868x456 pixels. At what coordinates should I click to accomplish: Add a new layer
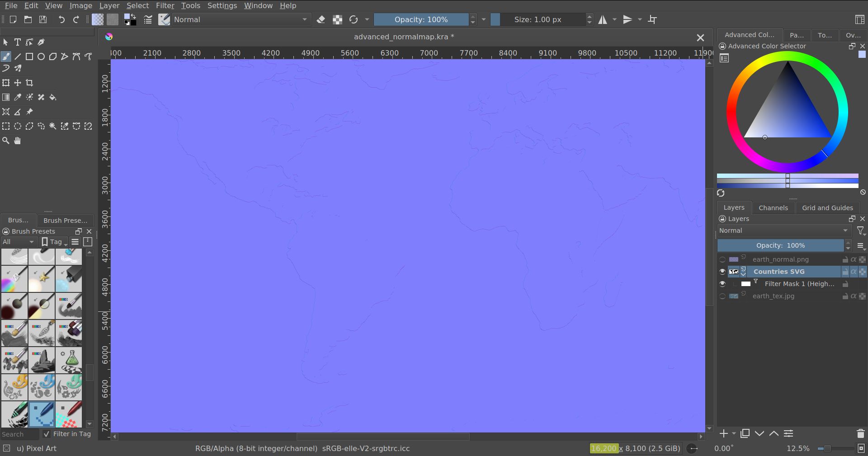coord(724,433)
